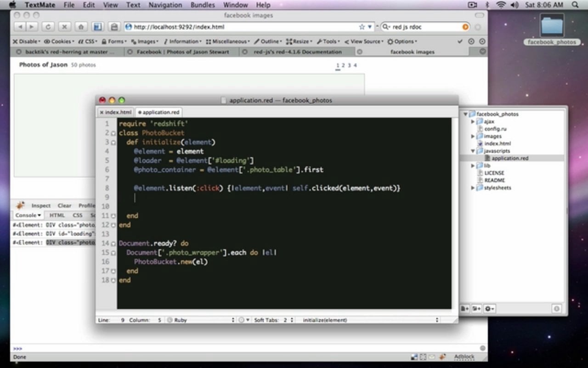Stop loading the browser page
Viewport: 588px width, 368px height.
pos(65,27)
